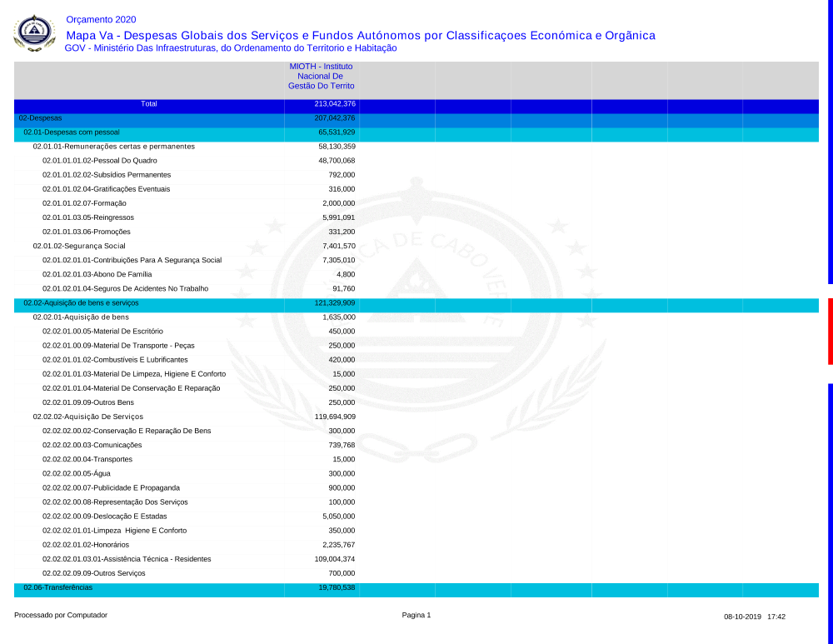
Task: Select the MIOTH Instituto Nacional column header
Action: (321, 76)
